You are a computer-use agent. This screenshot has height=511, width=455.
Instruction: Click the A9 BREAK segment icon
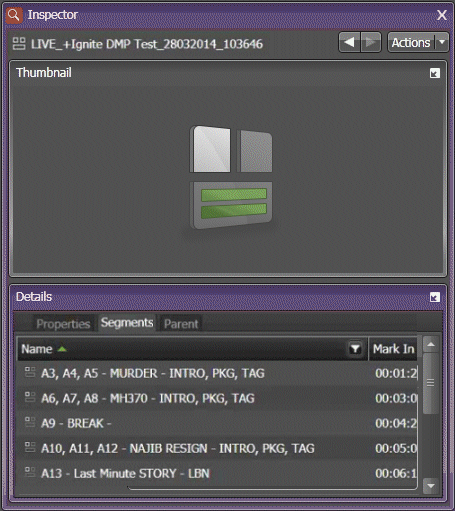[30, 422]
